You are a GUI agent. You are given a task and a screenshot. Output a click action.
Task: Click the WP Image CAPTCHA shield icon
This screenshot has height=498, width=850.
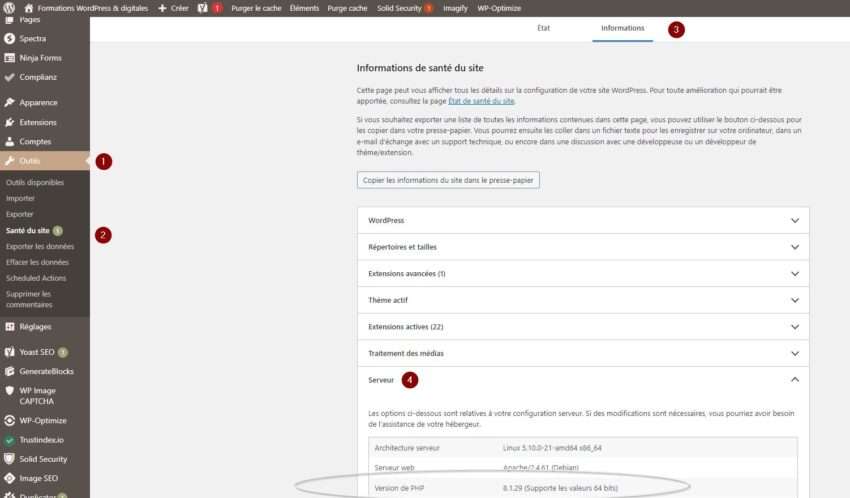[x=9, y=391]
